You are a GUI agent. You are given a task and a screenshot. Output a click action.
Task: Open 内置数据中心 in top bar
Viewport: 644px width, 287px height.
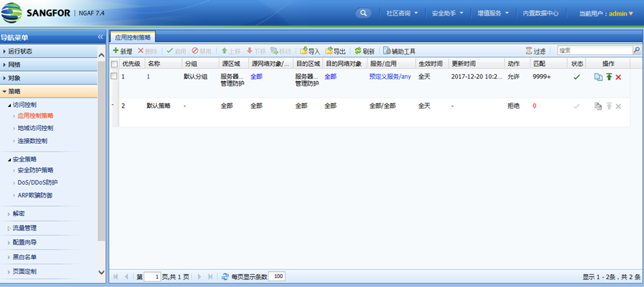540,13
